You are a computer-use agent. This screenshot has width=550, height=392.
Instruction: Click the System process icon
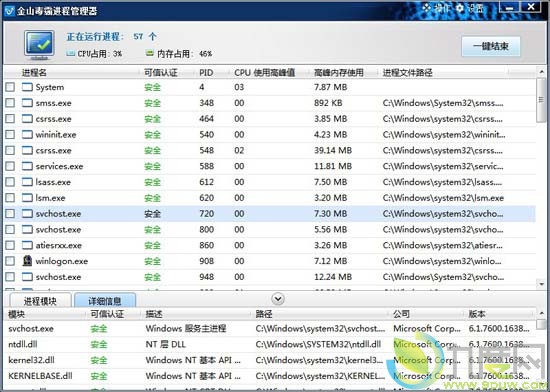click(27, 87)
